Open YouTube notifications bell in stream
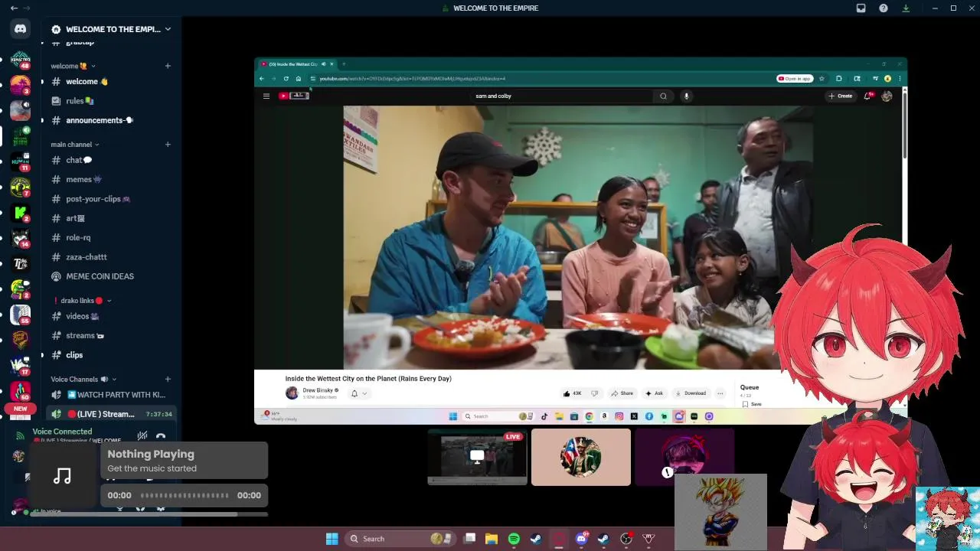The image size is (980, 551). tap(867, 96)
